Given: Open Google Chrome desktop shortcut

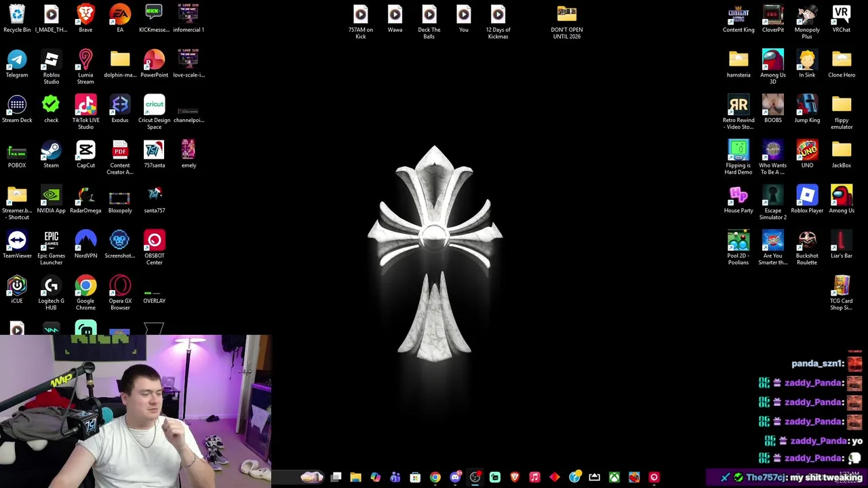Looking at the screenshot, I should pyautogui.click(x=85, y=293).
